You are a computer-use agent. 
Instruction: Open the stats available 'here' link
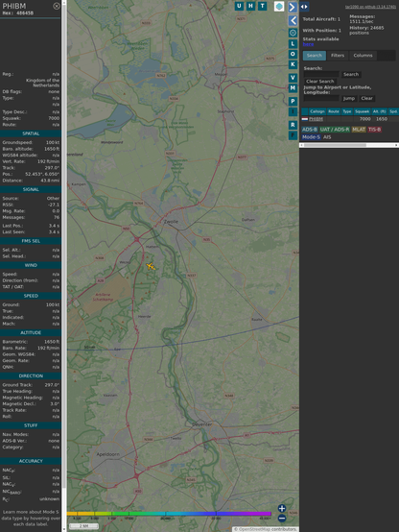pos(308,44)
